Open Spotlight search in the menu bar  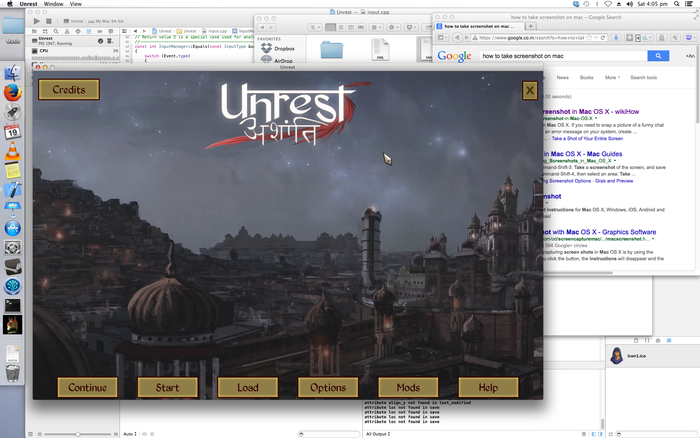point(677,4)
